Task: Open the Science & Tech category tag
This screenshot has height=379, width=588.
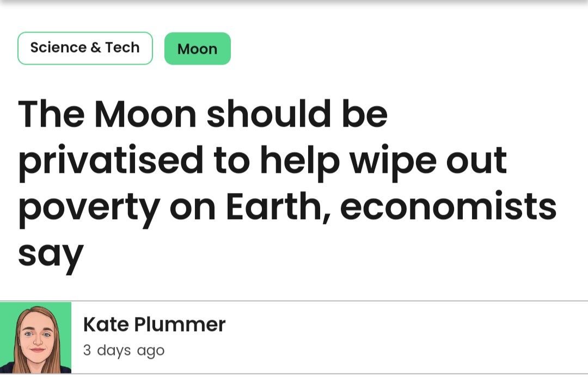Action: point(85,48)
